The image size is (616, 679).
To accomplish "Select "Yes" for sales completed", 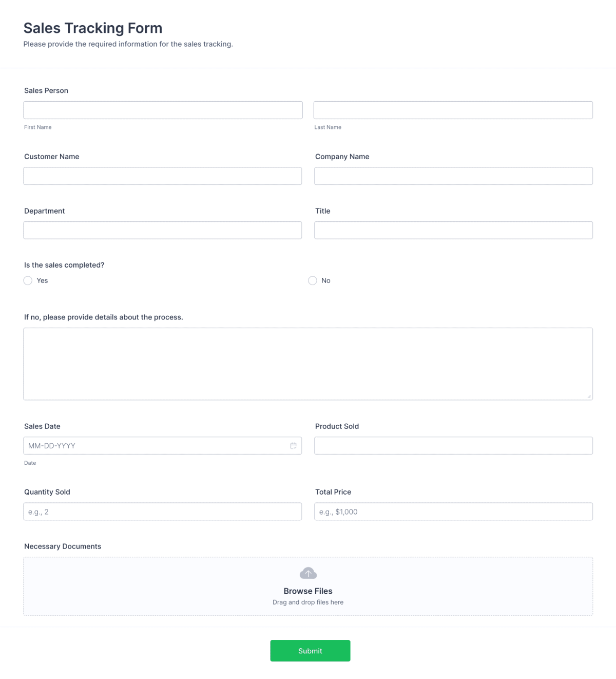I will pos(28,280).
